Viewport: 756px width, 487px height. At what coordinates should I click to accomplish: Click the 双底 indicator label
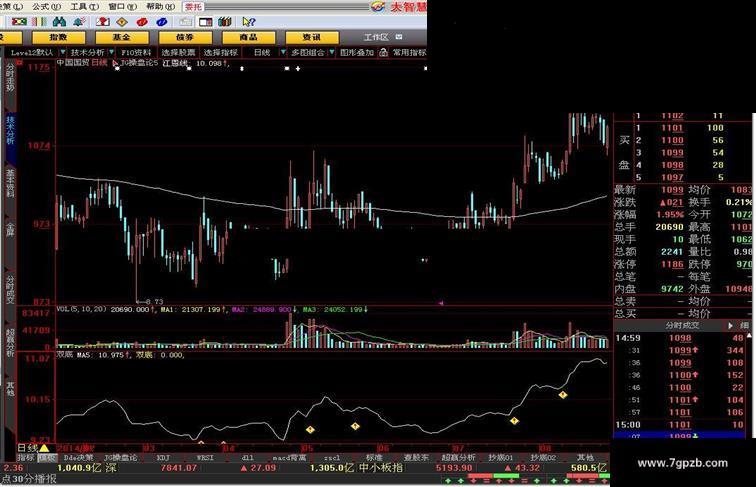pos(65,355)
